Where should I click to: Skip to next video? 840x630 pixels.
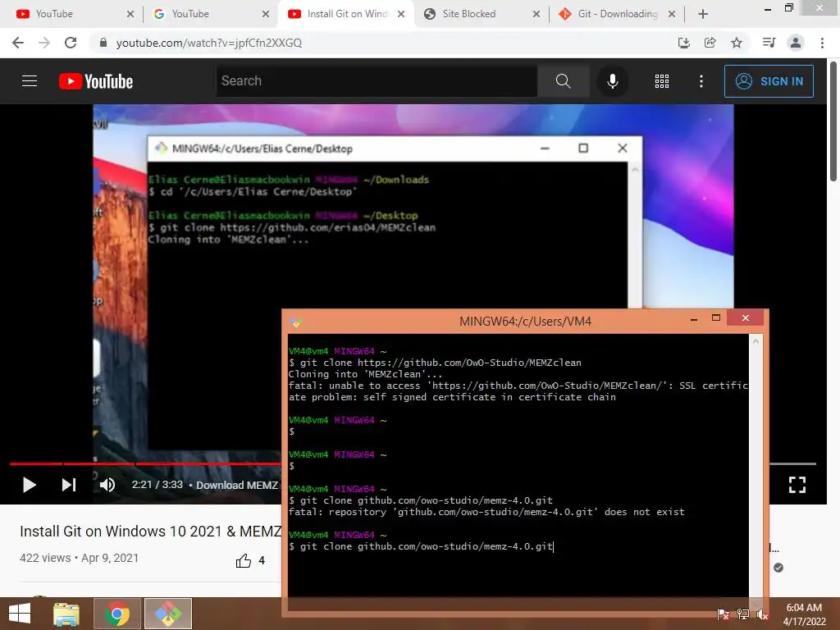(x=69, y=485)
